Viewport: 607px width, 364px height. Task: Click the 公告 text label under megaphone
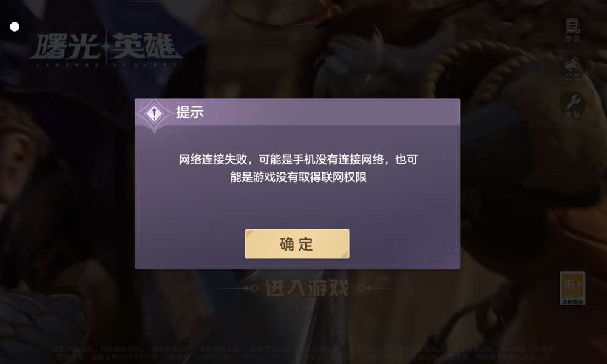pyautogui.click(x=572, y=76)
